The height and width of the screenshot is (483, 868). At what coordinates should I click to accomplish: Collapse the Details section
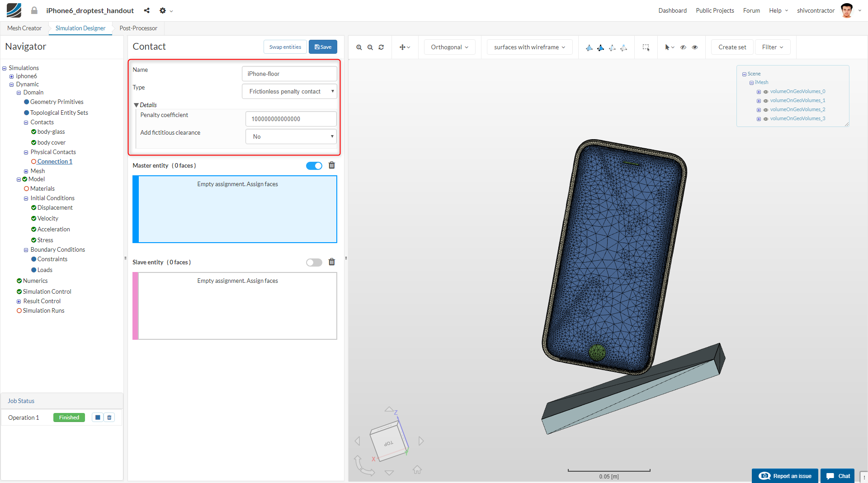(137, 105)
